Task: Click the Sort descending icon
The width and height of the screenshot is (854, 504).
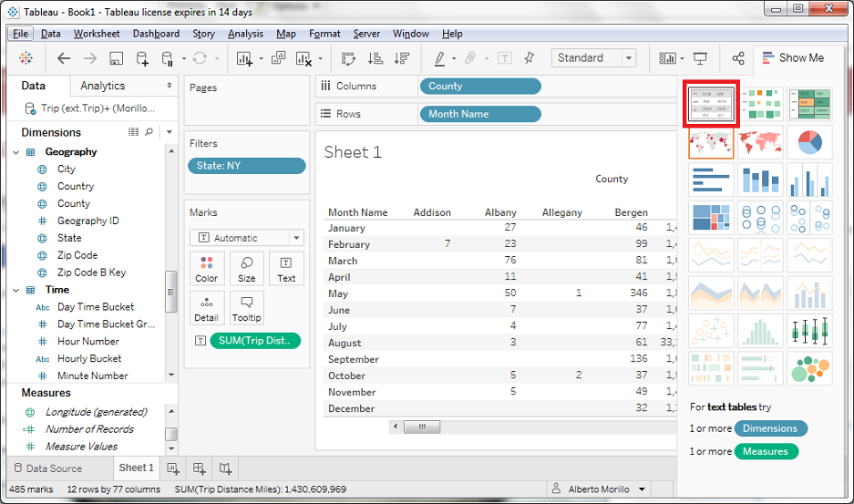Action: pos(402,58)
